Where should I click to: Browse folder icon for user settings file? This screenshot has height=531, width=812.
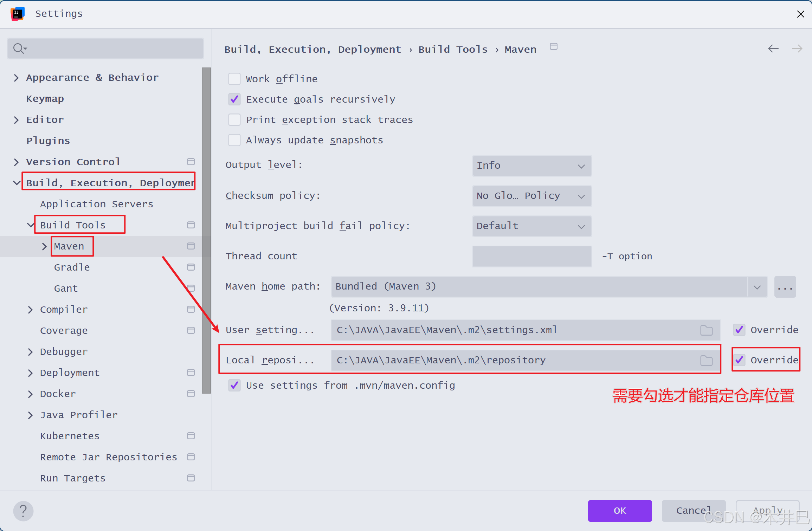(706, 330)
